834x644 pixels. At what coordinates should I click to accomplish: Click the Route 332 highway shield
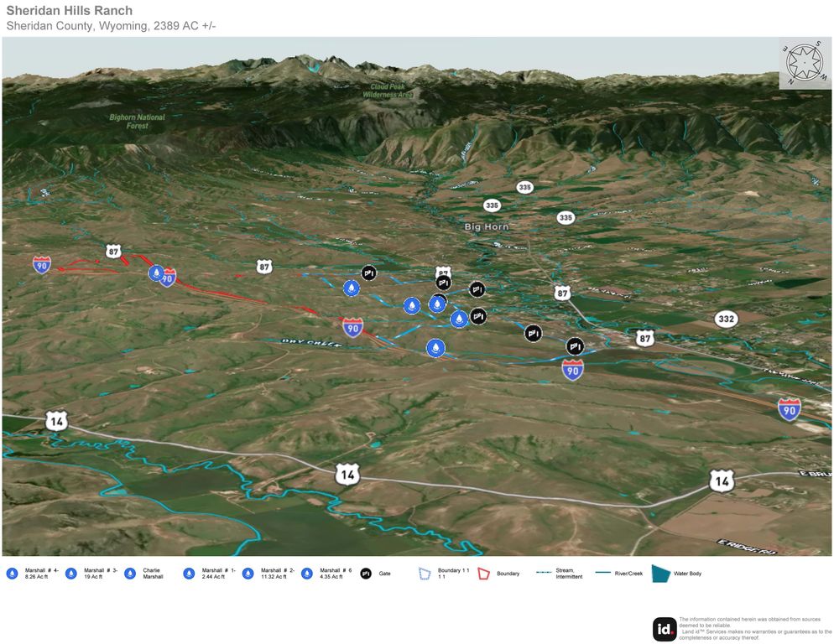tap(726, 319)
